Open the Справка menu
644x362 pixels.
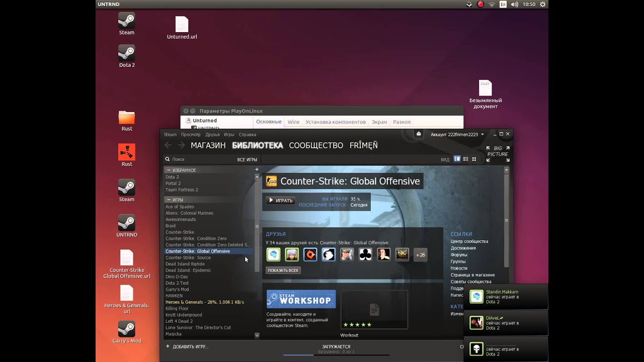247,134
